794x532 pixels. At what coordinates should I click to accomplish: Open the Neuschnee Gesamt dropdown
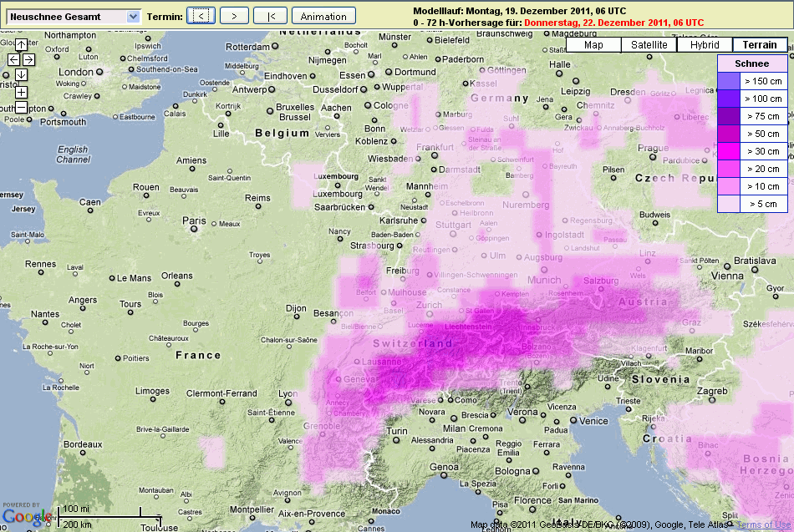click(74, 17)
